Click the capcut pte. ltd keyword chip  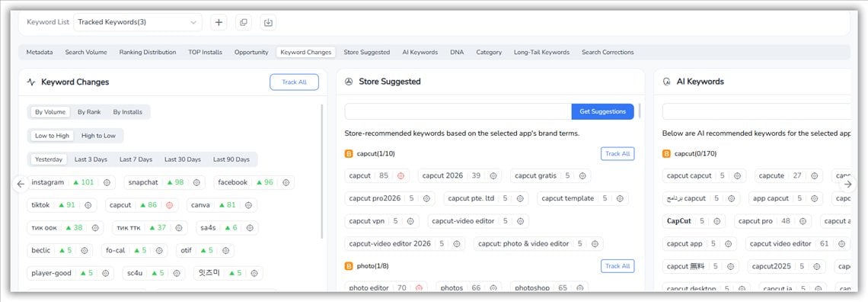(486, 198)
